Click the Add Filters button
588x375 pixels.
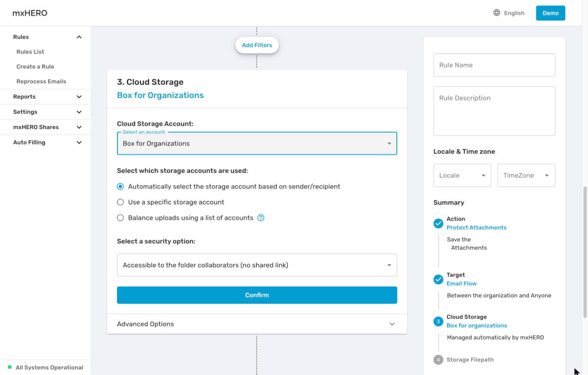tap(257, 45)
